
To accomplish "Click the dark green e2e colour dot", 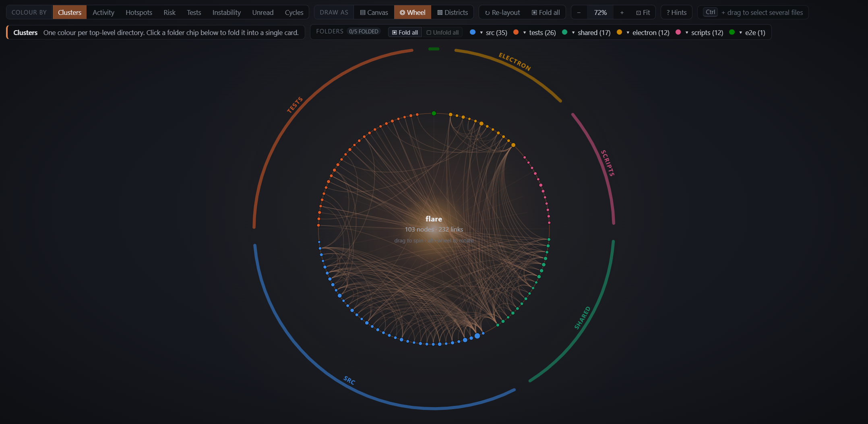I will pos(732,32).
